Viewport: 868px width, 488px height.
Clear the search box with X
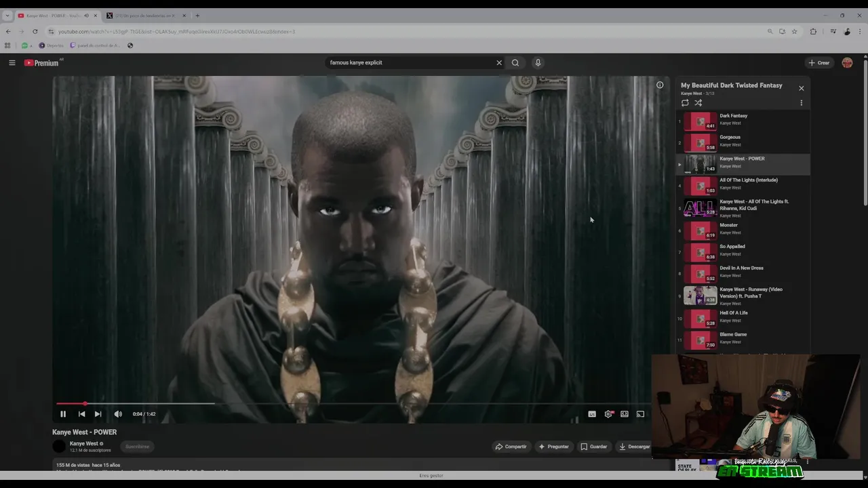499,62
